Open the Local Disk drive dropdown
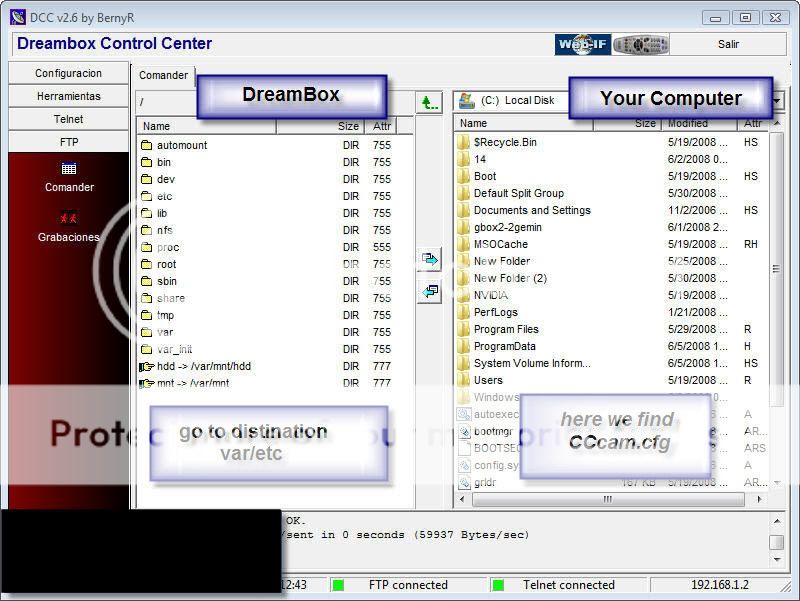The image size is (800, 601). pos(777,101)
